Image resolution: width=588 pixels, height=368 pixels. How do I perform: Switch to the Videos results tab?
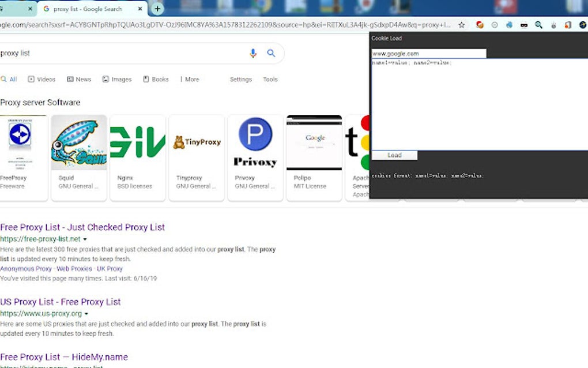(42, 80)
